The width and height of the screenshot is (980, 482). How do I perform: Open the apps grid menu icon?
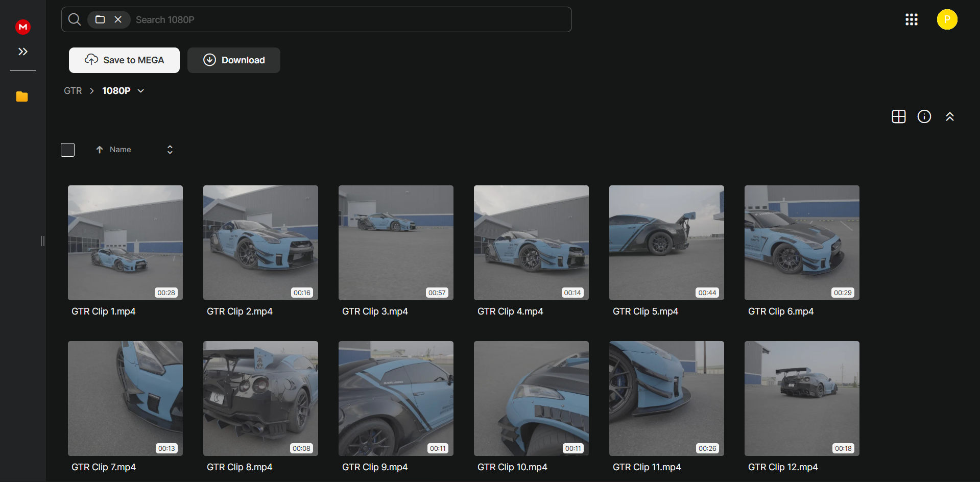912,19
